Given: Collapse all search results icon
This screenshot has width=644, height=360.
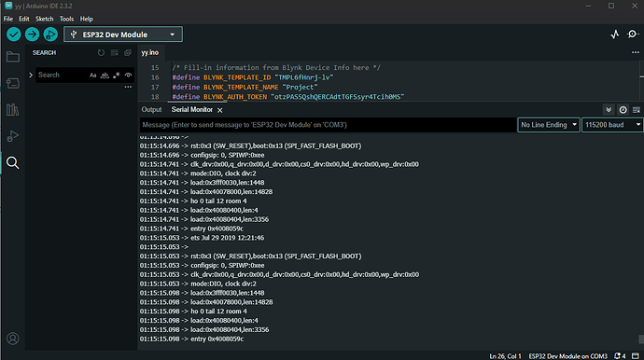Looking at the screenshot, I should click(128, 52).
